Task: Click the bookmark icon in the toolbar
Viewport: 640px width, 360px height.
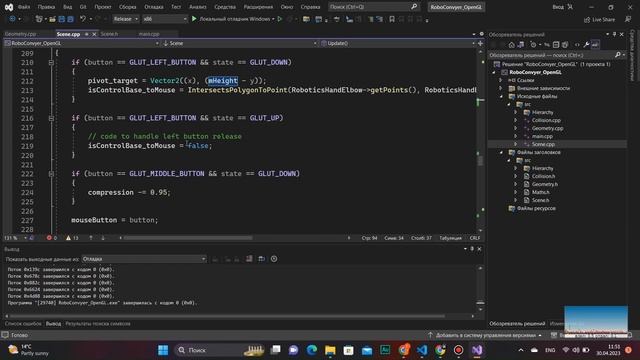Action: [x=392, y=19]
